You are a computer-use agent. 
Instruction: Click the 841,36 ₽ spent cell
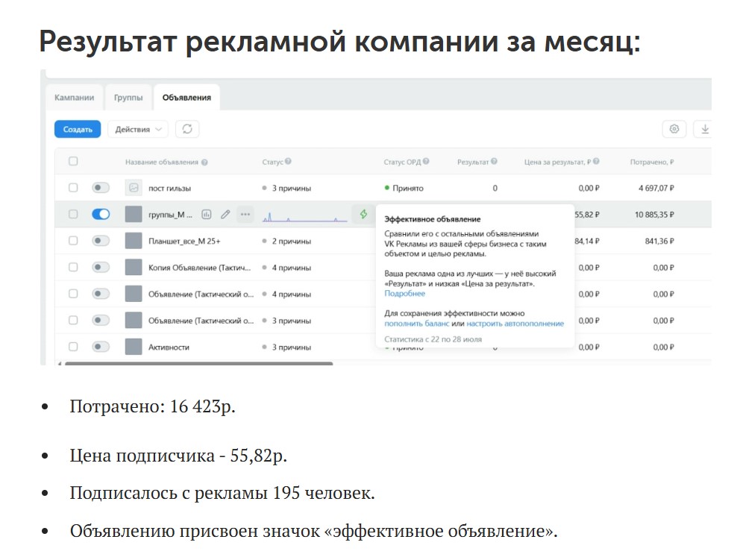[x=659, y=241]
